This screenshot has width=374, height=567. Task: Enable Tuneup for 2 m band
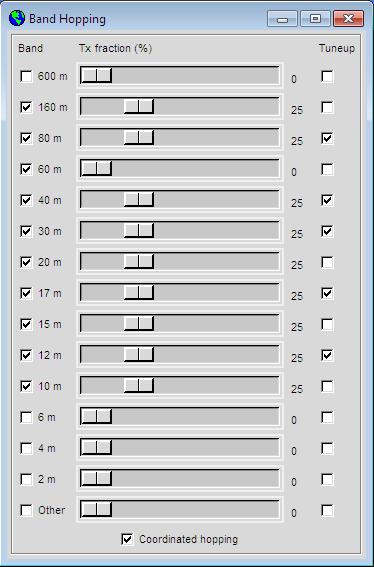coord(327,479)
